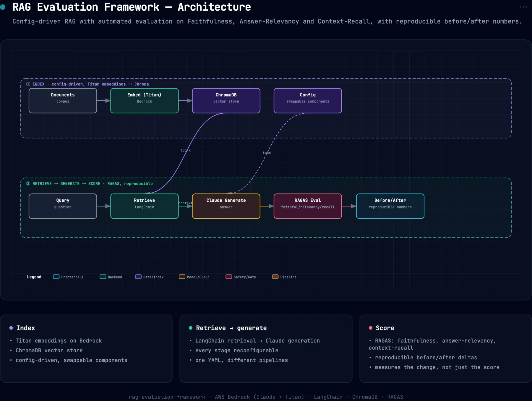The height and width of the screenshot is (401, 532).
Task: Click the Legend label
Action: [34, 277]
